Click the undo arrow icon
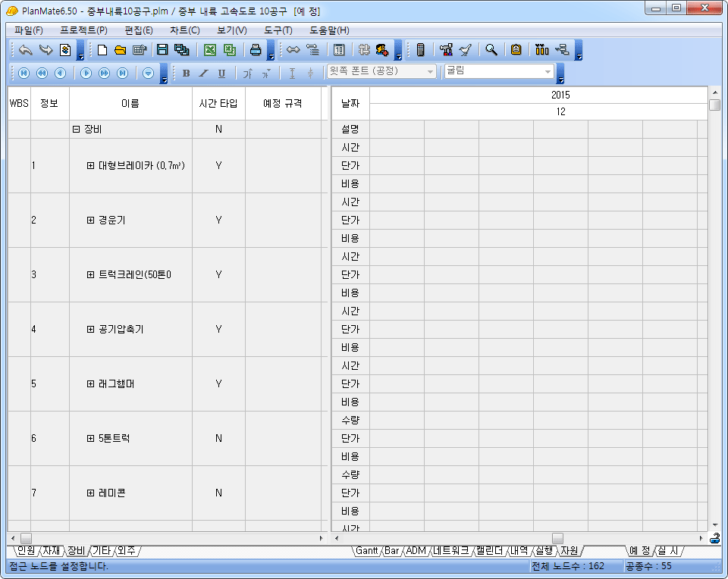The image size is (728, 579). (x=25, y=50)
